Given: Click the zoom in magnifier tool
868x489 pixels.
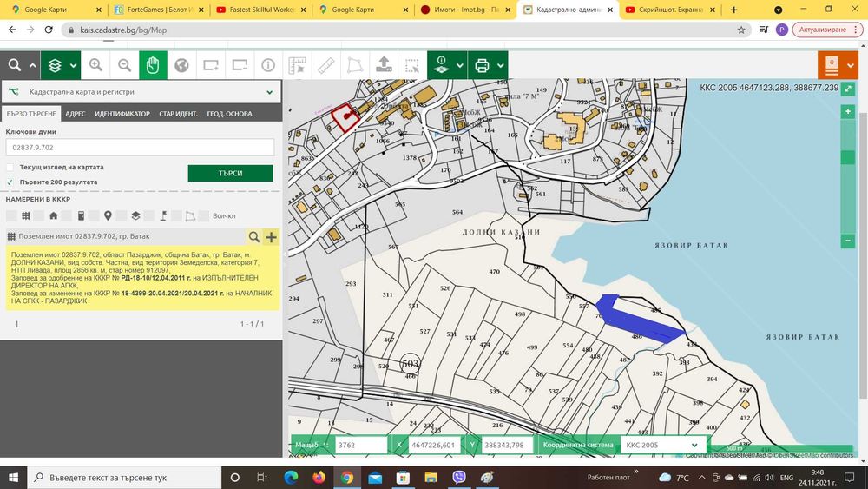Looking at the screenshot, I should coord(95,65).
